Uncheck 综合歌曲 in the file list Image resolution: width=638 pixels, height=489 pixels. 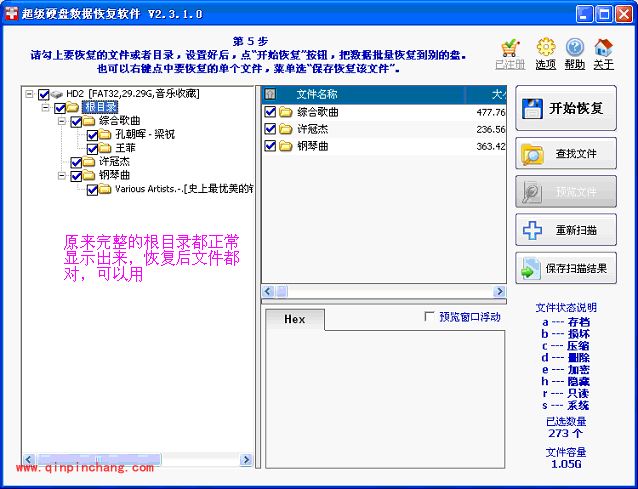point(271,113)
